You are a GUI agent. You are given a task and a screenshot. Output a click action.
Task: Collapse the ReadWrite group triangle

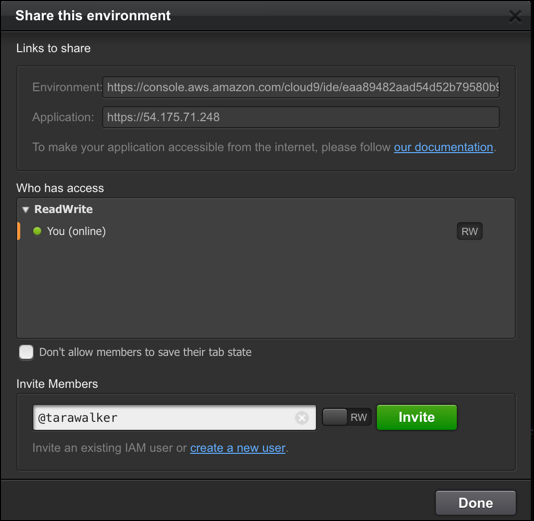25,209
